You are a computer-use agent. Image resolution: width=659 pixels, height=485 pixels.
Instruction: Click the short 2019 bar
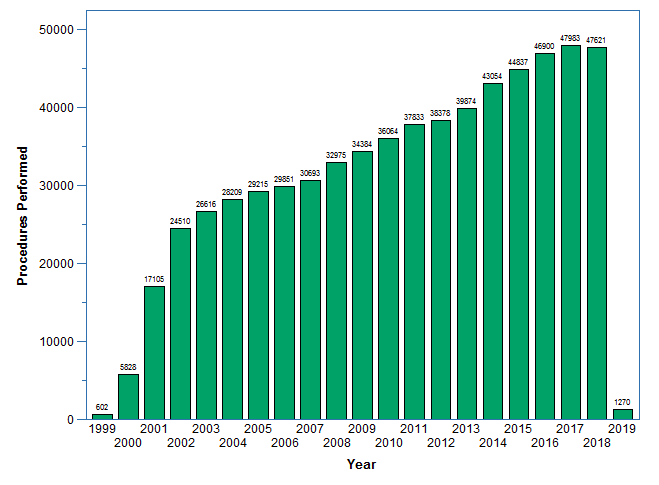[622, 414]
